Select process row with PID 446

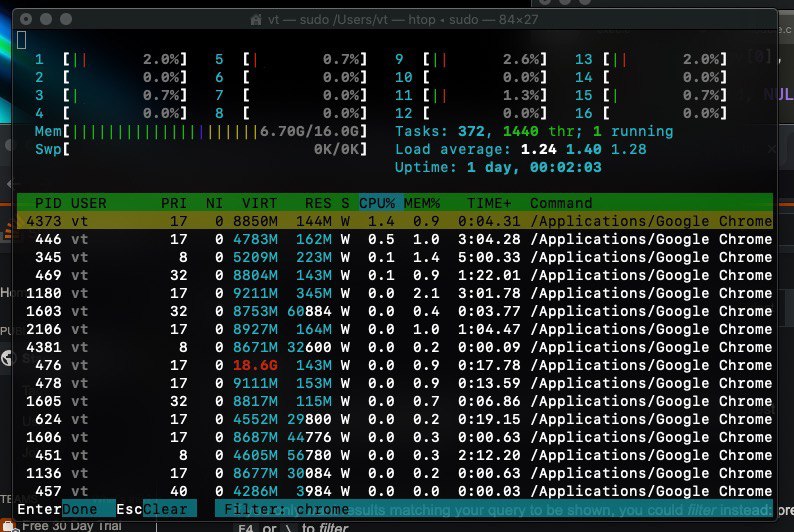(395, 239)
